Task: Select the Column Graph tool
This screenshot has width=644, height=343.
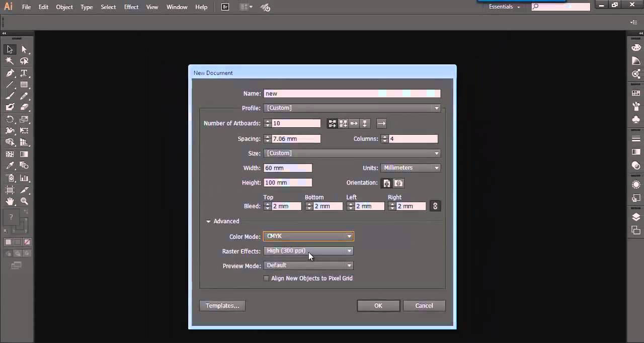Action: (24, 178)
